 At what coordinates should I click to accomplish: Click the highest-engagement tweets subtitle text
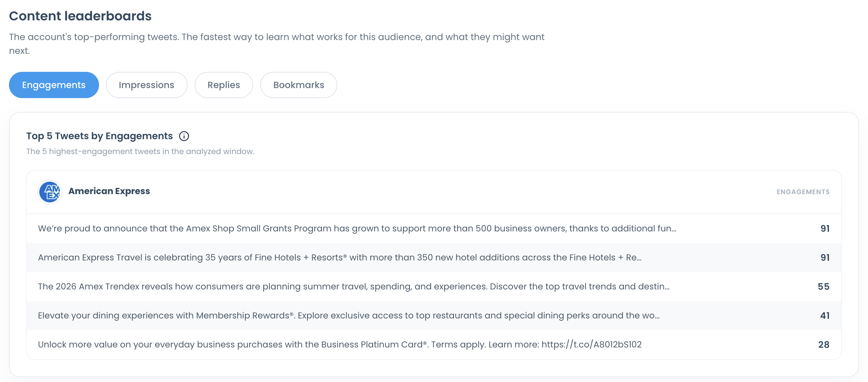[140, 152]
